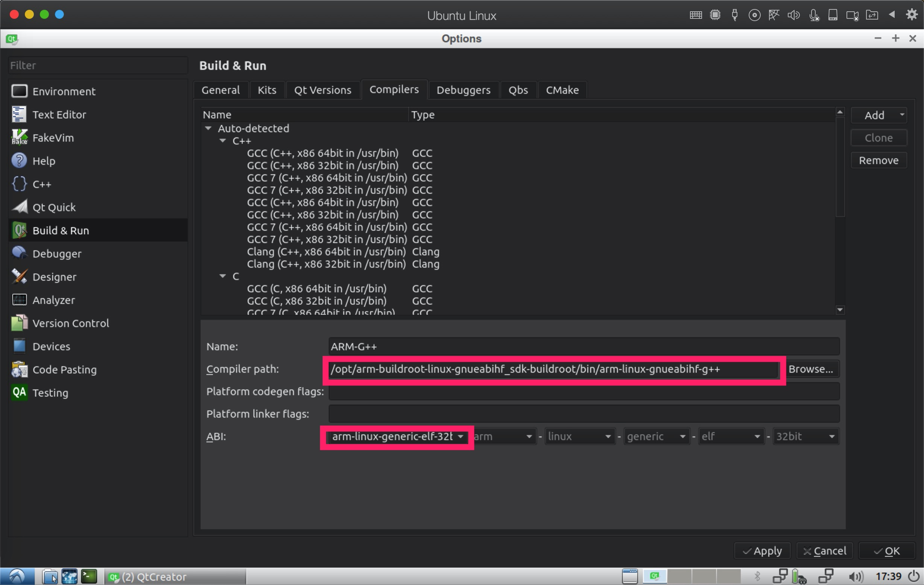Image resolution: width=924 pixels, height=585 pixels.
Task: Open the linux OS dropdown
Action: [579, 436]
